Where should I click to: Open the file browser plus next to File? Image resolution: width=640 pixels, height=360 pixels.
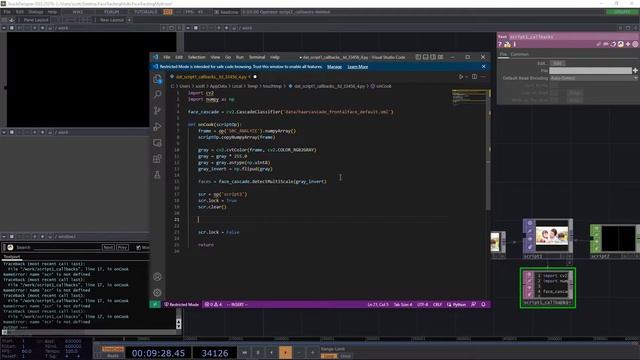tap(636, 71)
